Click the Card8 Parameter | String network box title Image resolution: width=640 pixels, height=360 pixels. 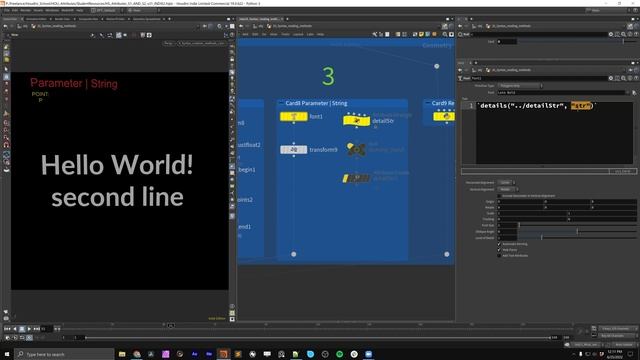tap(316, 103)
